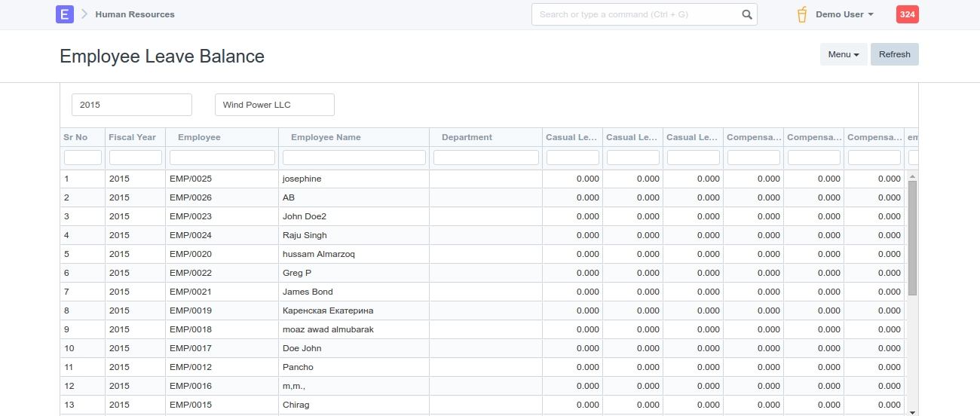Click the Department column header
The height and width of the screenshot is (416, 980).
[467, 137]
